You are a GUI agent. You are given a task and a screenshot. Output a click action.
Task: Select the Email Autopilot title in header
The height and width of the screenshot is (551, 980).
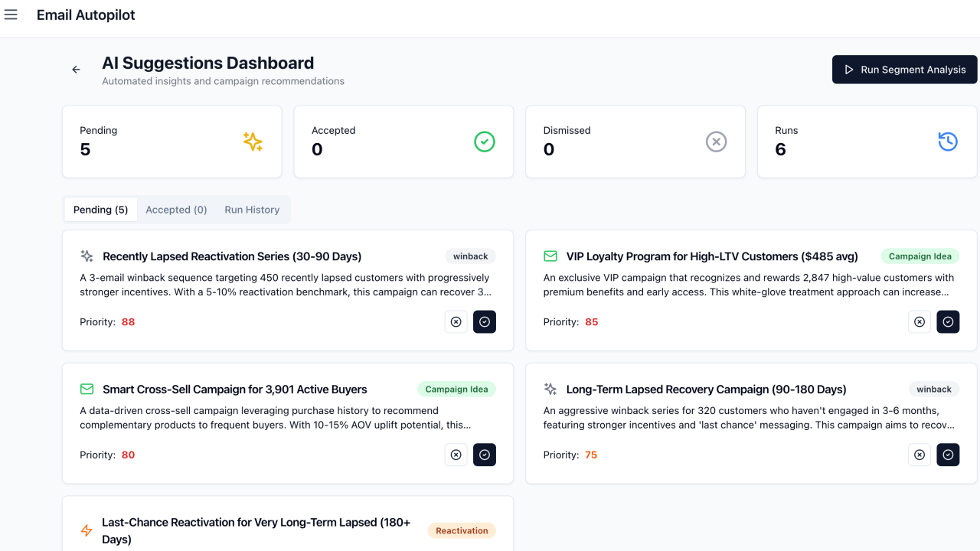(x=86, y=14)
